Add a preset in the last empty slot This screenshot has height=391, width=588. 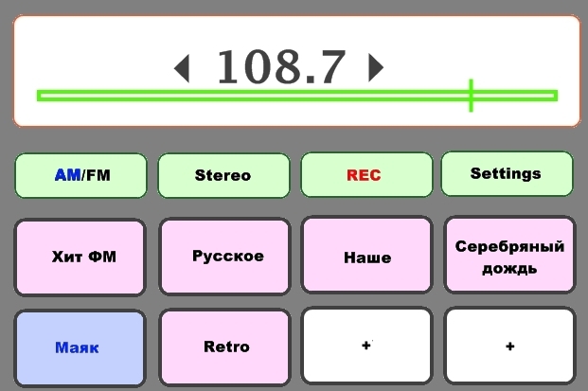pyautogui.click(x=509, y=347)
